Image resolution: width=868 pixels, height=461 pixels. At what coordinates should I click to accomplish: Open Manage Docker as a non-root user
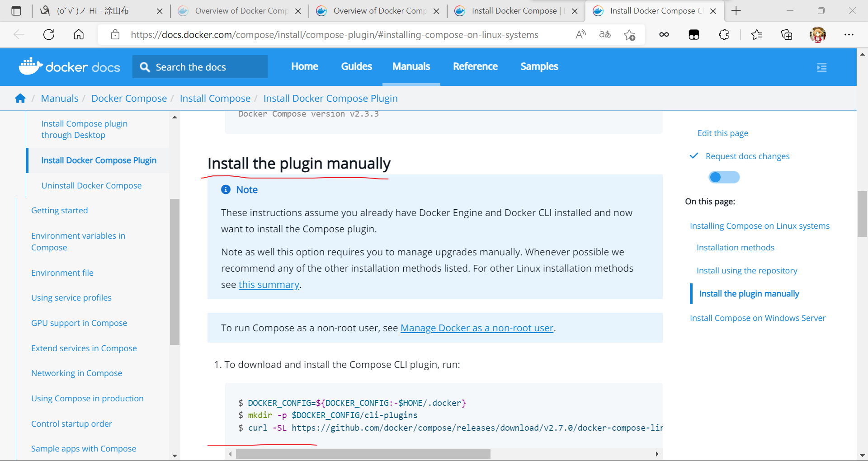click(x=477, y=328)
